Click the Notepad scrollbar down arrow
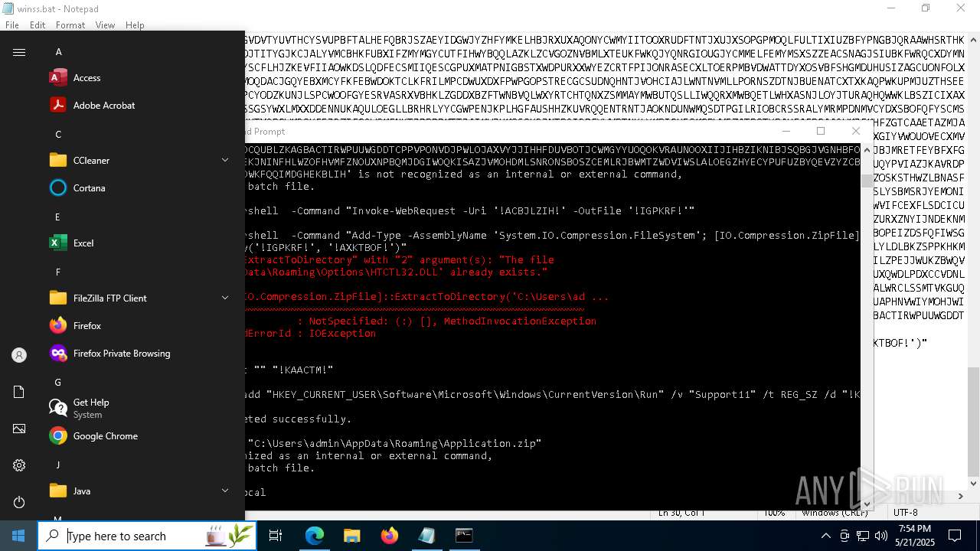This screenshot has height=551, width=980. pos(973,483)
